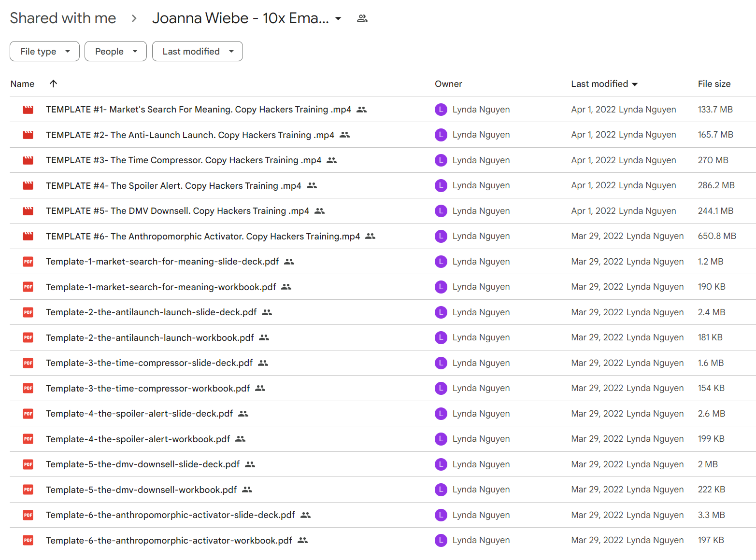Click PDF icon for Template-2 antilaunch slide-deck

28,312
